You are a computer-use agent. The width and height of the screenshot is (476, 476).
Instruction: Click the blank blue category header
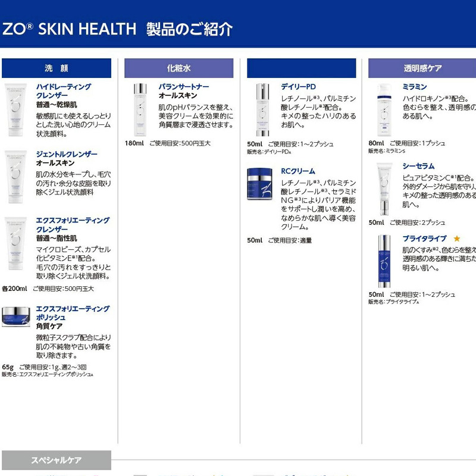click(x=302, y=68)
